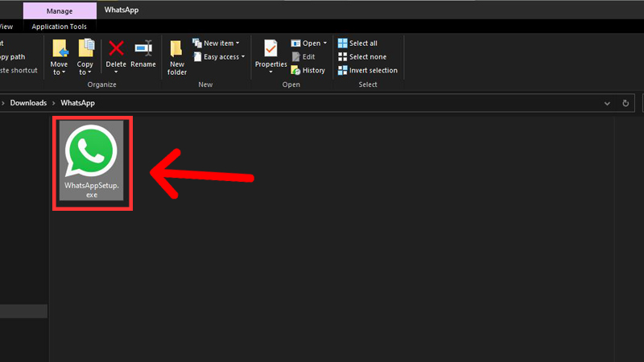Switch to the Manage tab
The height and width of the screenshot is (362, 644).
(60, 11)
